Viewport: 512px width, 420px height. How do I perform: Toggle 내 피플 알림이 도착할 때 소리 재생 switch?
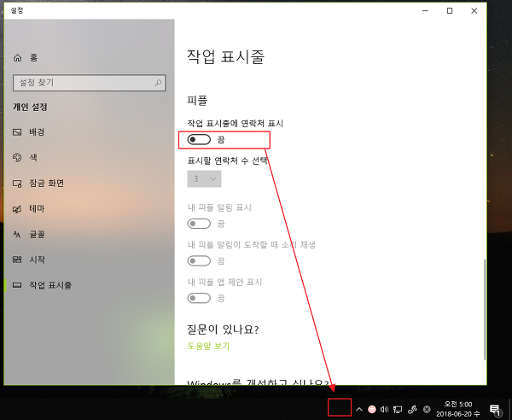pyautogui.click(x=199, y=261)
